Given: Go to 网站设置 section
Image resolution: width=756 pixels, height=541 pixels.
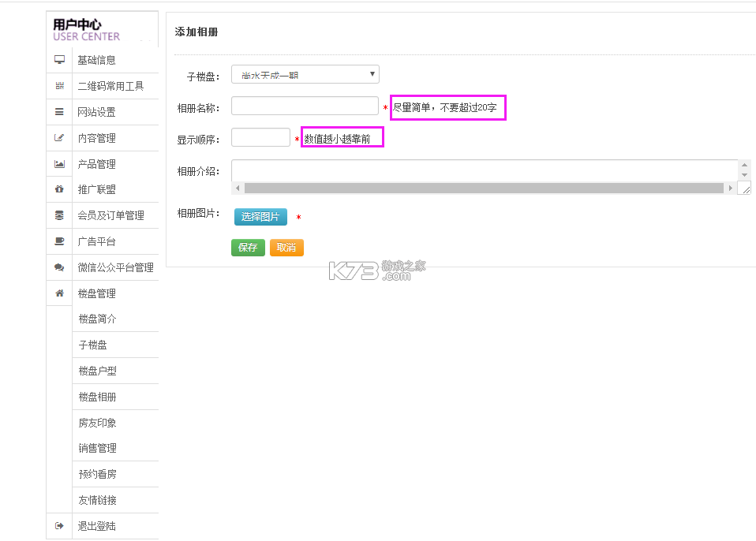Looking at the screenshot, I should click(x=96, y=112).
